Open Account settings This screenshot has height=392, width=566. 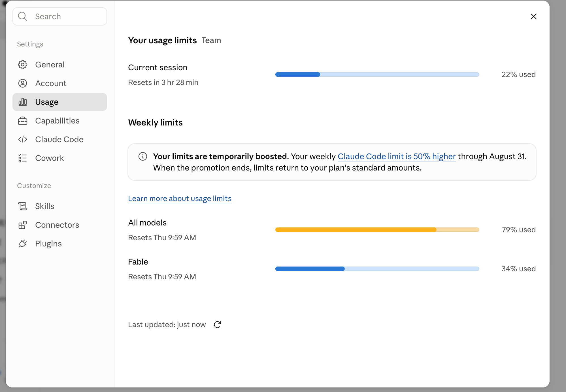(60, 83)
